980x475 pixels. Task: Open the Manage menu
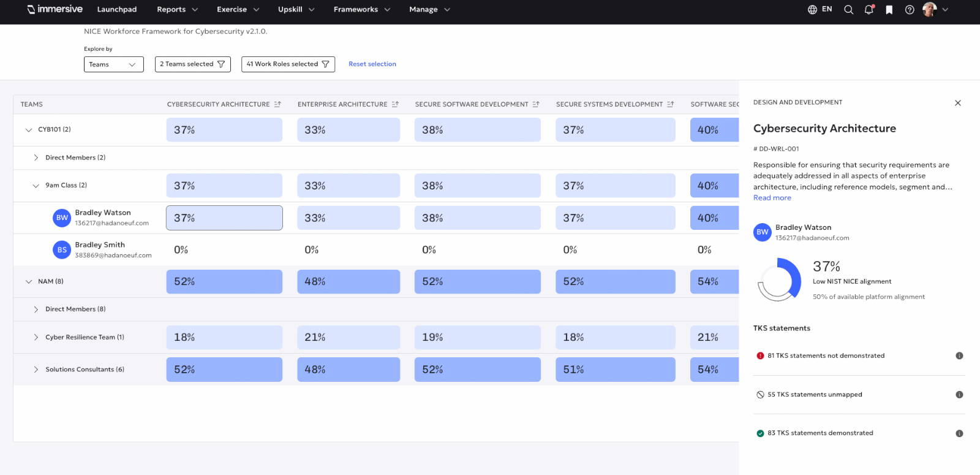click(x=430, y=9)
